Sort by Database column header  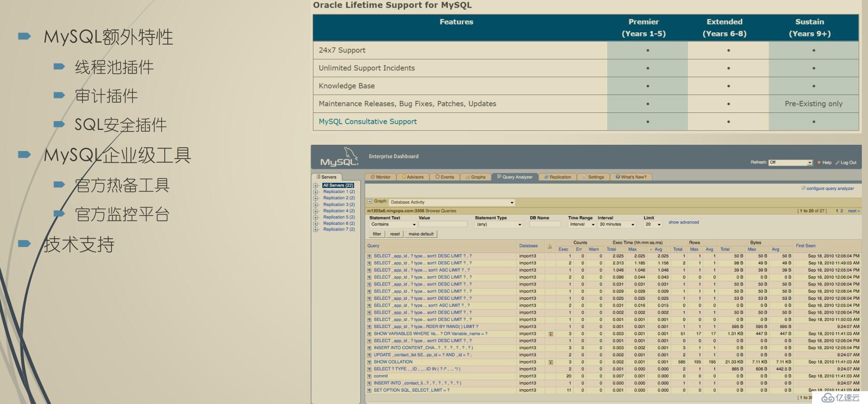click(528, 246)
